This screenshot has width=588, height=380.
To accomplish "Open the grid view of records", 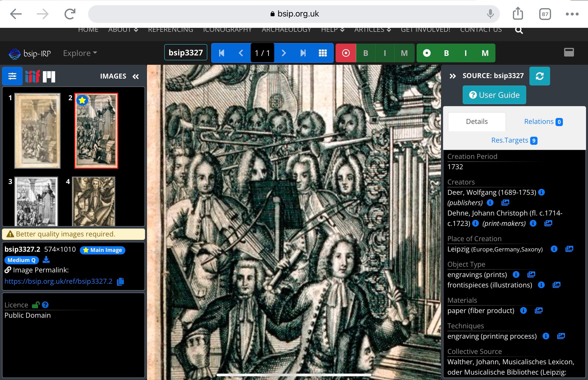I will coord(323,53).
